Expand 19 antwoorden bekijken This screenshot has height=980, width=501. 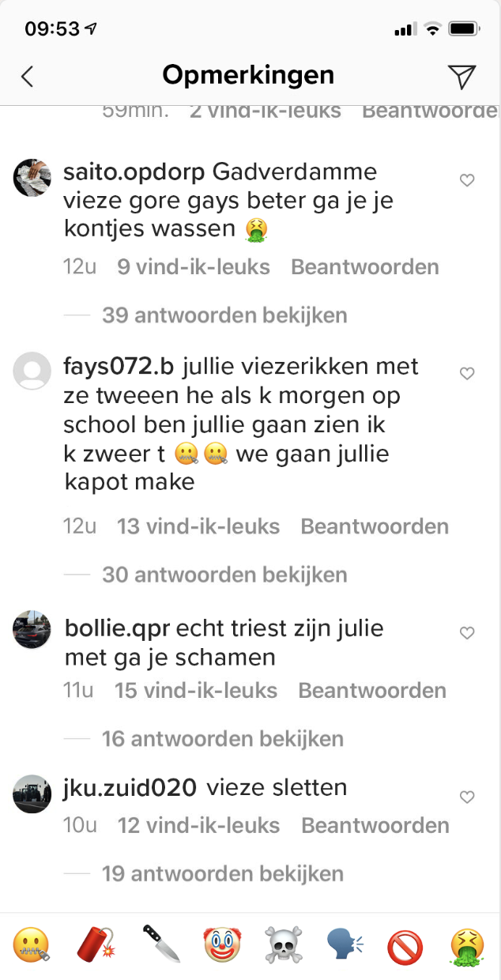223,873
